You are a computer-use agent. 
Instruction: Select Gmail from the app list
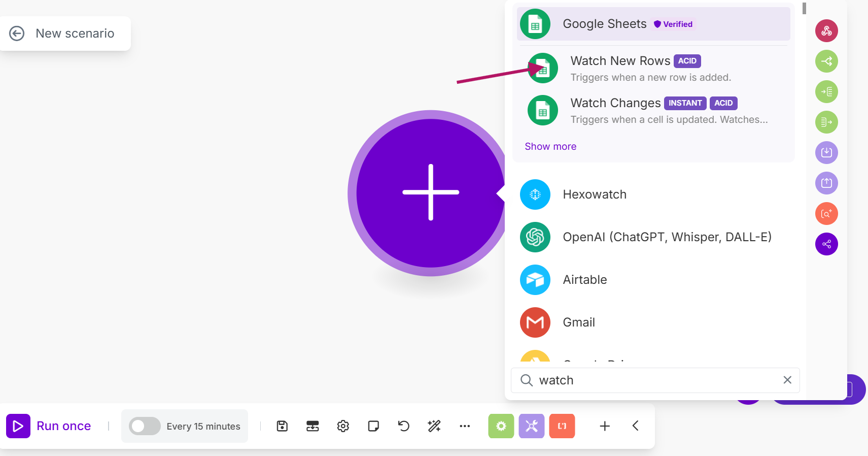(654, 322)
